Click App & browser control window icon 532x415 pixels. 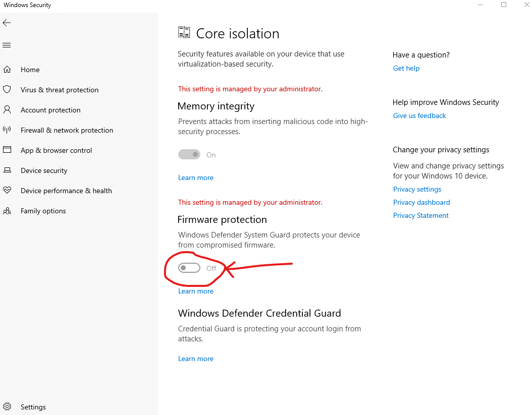pos(7,150)
